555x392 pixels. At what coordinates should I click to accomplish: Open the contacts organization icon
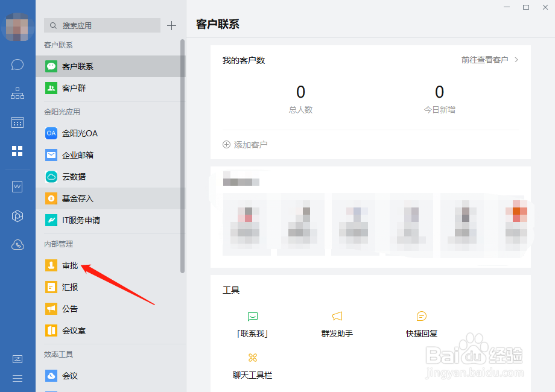17,93
